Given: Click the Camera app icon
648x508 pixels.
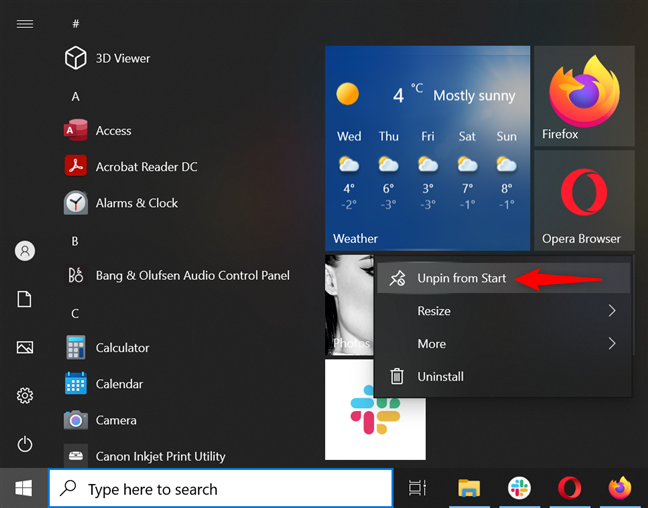Looking at the screenshot, I should 76,420.
